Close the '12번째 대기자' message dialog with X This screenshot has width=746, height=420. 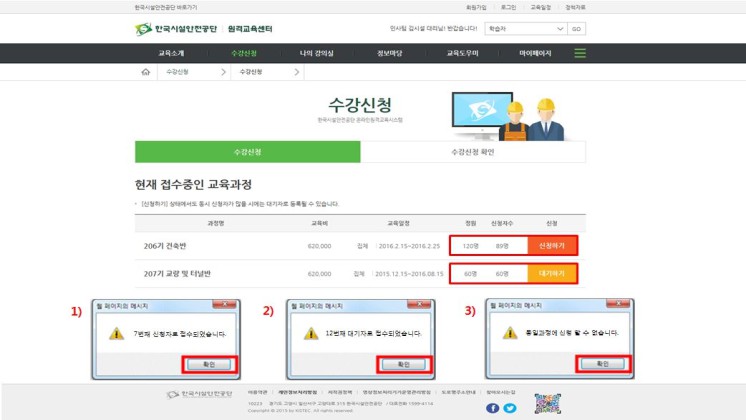point(419,304)
